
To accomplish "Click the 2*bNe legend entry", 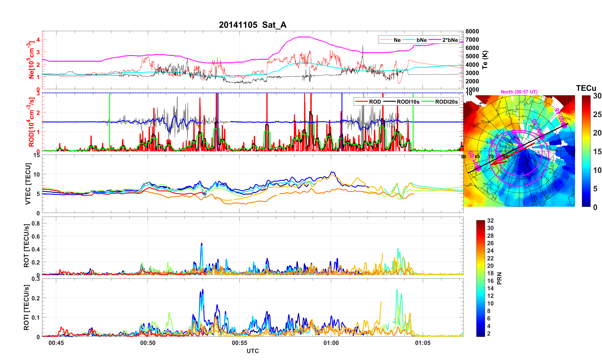I will click(450, 40).
